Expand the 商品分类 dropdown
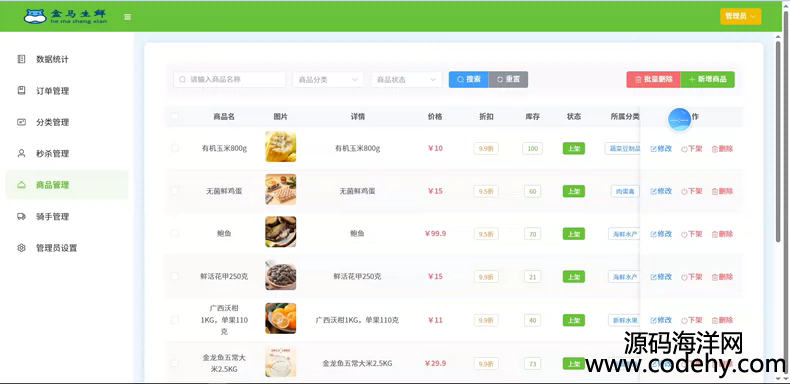The height and width of the screenshot is (384, 790). coord(328,80)
